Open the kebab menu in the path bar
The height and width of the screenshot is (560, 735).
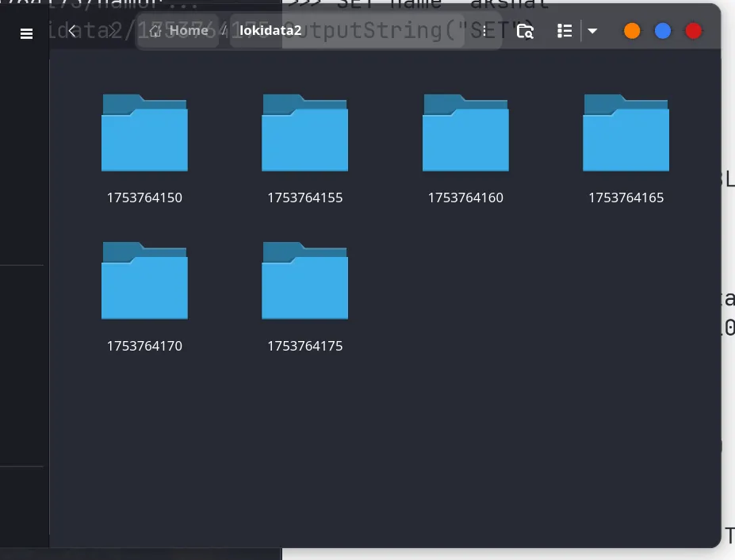tap(484, 30)
